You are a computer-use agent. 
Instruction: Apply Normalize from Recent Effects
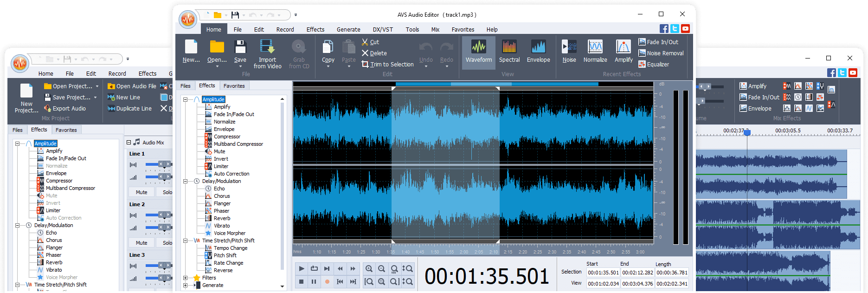click(x=595, y=51)
